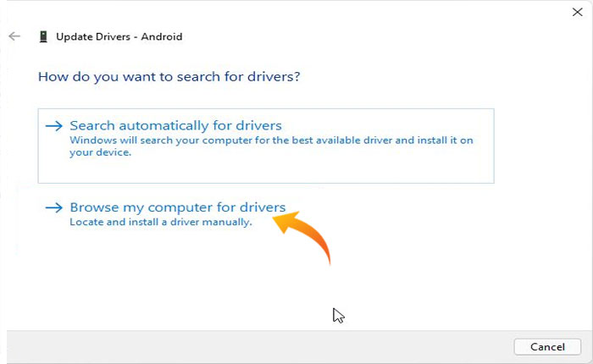This screenshot has width=593, height=364.
Task: Click the back arrow in the title bar
Action: [x=14, y=36]
